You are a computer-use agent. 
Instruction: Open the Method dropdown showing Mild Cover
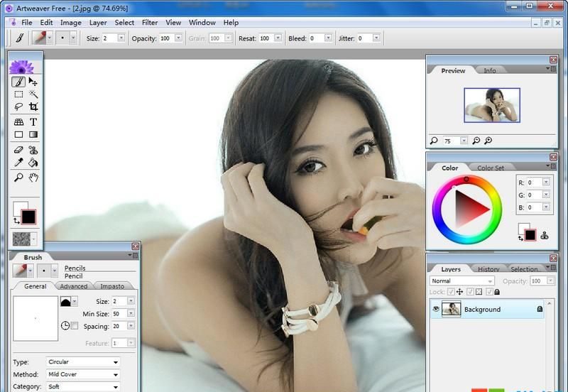pyautogui.click(x=83, y=374)
